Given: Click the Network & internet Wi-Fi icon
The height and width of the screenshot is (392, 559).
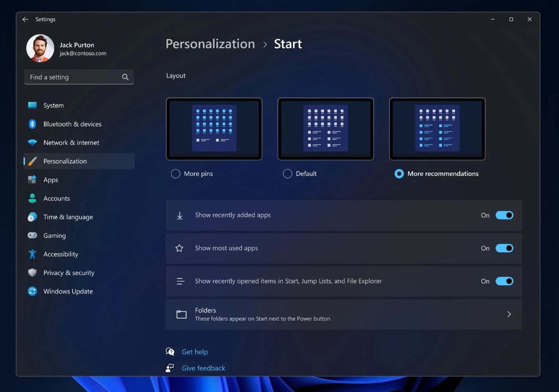Looking at the screenshot, I should tap(32, 142).
